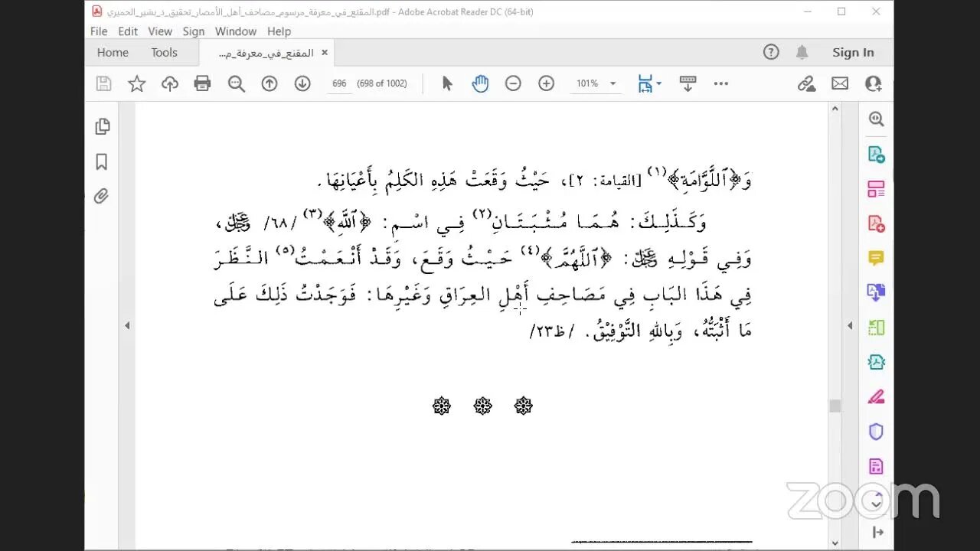
Task: Open notifications bell
Action: 802,52
